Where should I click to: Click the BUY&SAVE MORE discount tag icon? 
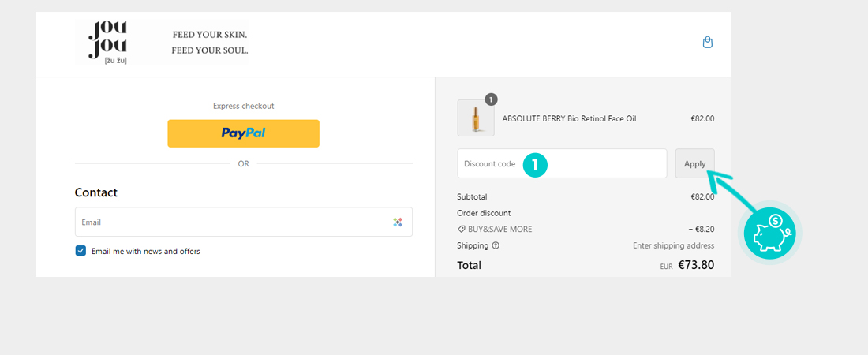click(x=461, y=230)
